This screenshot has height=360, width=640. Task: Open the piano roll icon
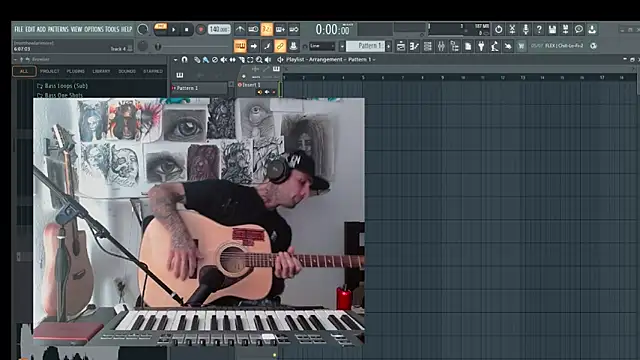[x=414, y=46]
